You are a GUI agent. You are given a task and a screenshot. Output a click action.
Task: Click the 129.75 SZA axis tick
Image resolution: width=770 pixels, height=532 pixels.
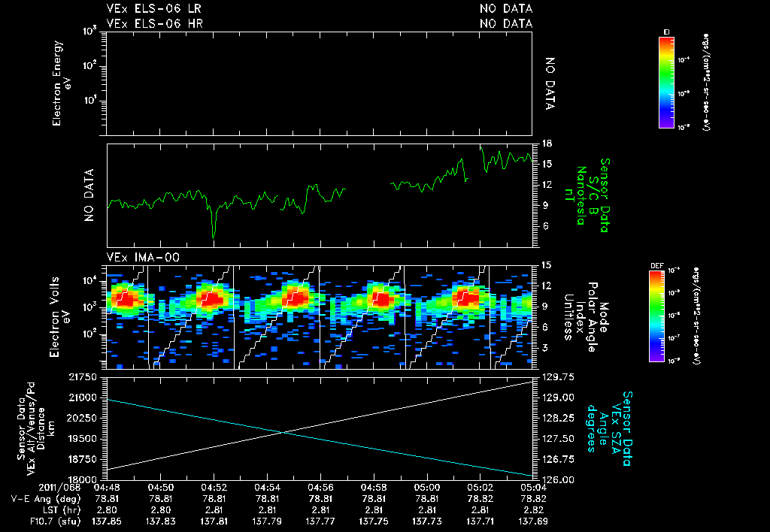559,377
